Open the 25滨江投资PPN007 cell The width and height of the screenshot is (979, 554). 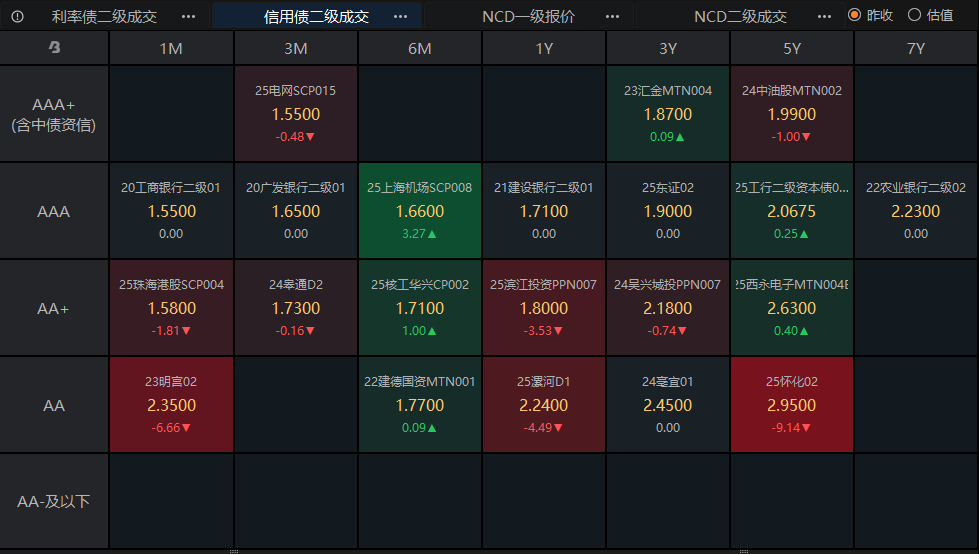point(544,308)
